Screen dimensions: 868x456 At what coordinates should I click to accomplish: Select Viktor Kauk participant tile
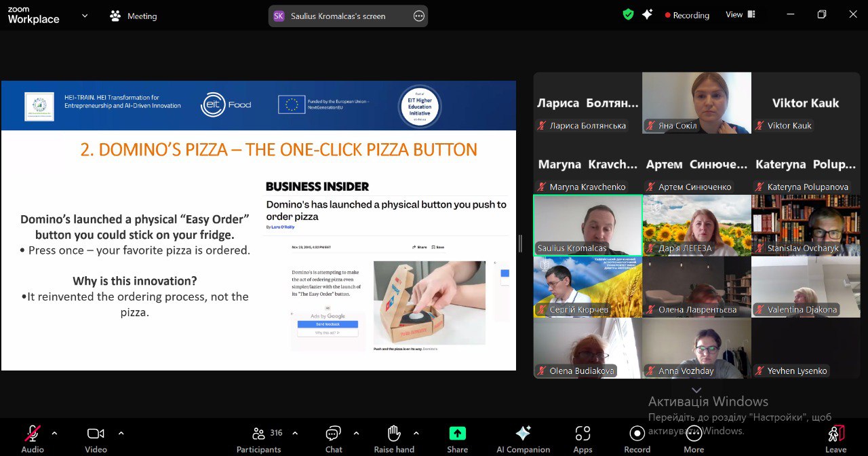pos(806,103)
